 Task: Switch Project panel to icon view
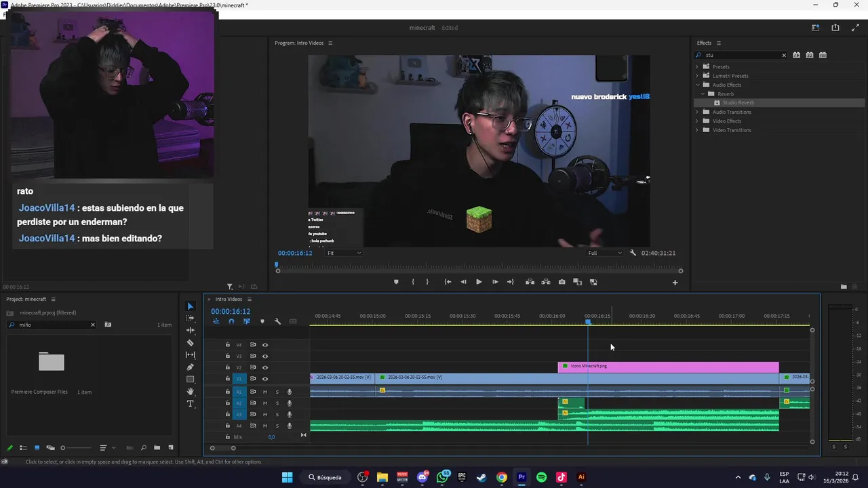[37, 448]
